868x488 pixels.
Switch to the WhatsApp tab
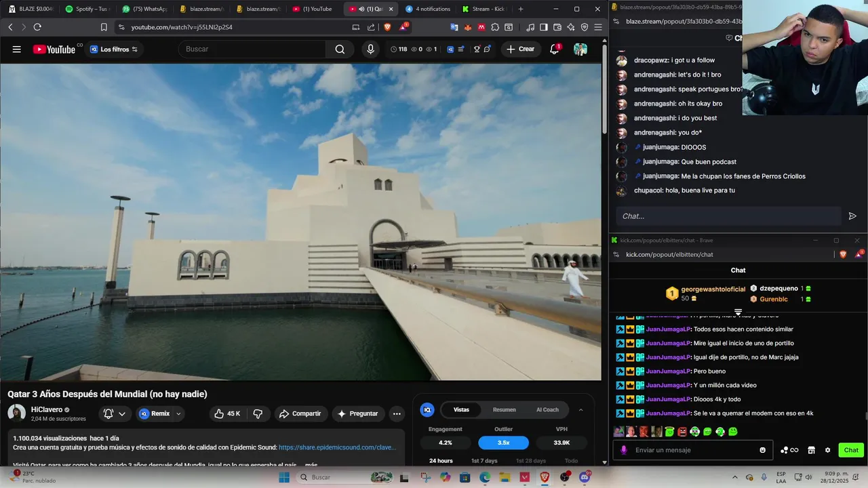pyautogui.click(x=144, y=9)
